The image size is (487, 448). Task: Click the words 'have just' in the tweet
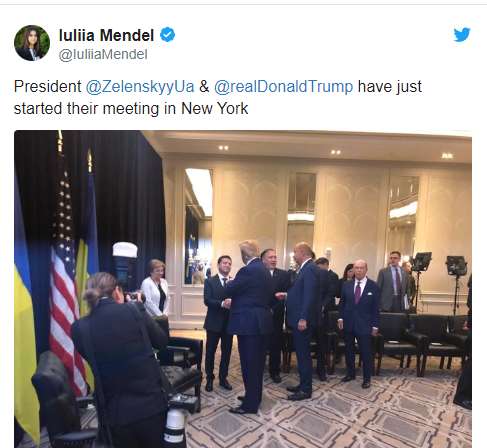coord(390,87)
